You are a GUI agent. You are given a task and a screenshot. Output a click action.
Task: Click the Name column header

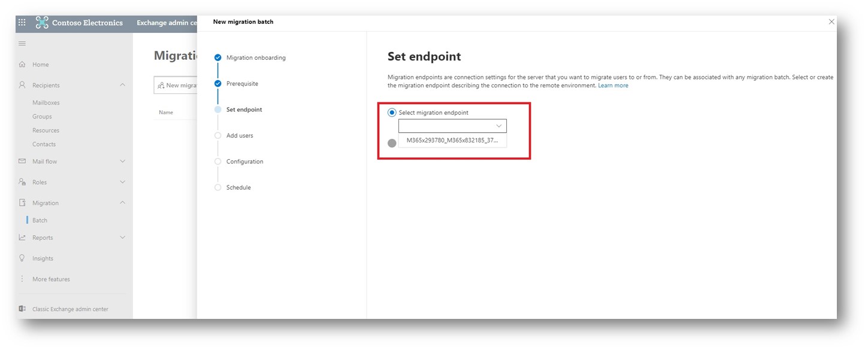click(166, 112)
